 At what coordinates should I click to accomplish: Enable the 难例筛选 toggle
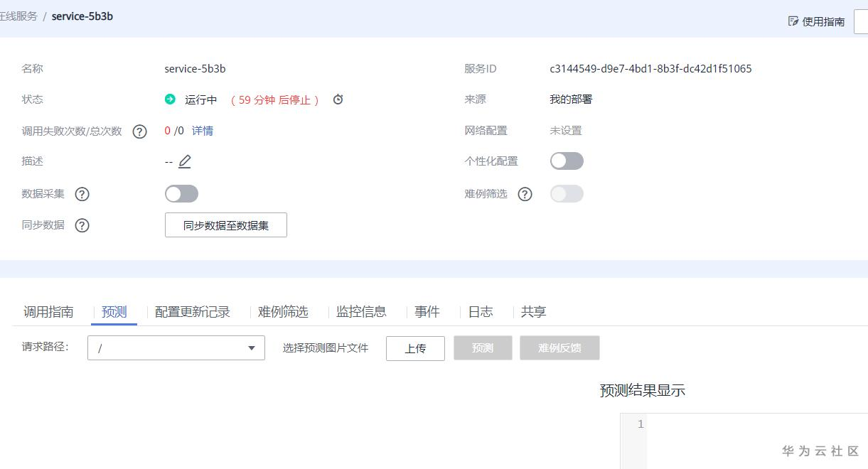coord(567,193)
